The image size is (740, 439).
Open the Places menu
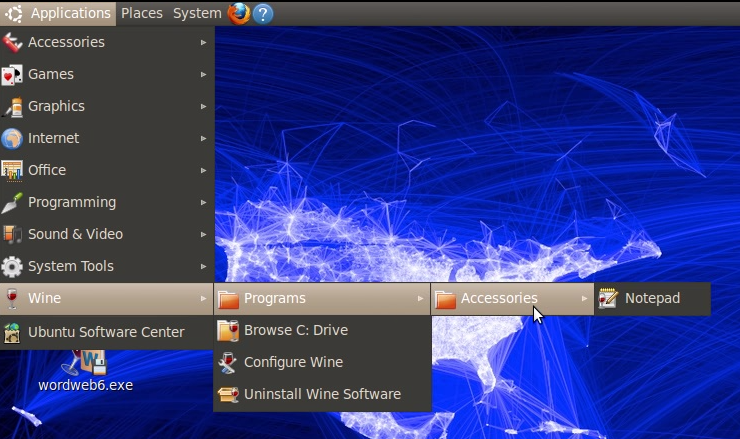[142, 13]
